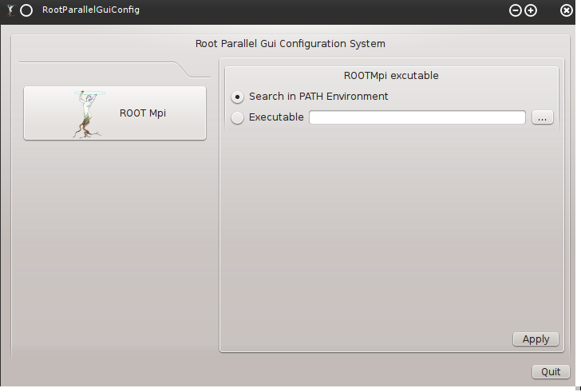581x392 pixels.
Task: Click the 'Executable' label text
Action: click(276, 117)
